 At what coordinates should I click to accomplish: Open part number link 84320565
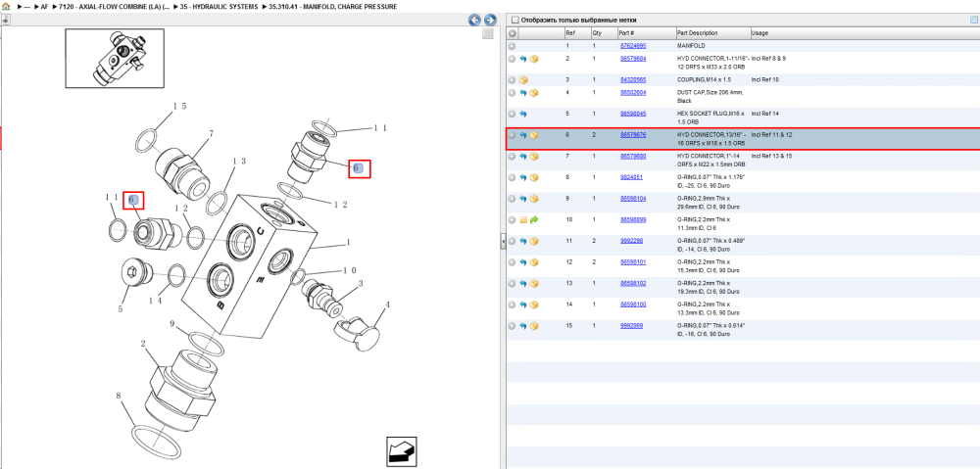[632, 80]
